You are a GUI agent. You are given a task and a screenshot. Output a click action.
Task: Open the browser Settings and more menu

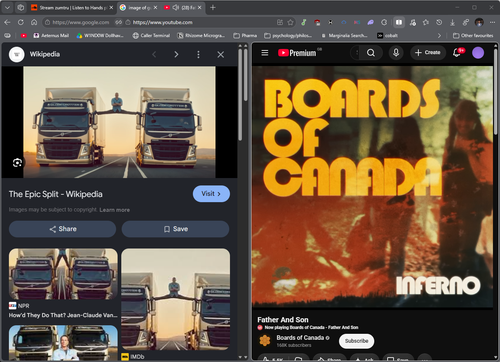click(x=492, y=22)
